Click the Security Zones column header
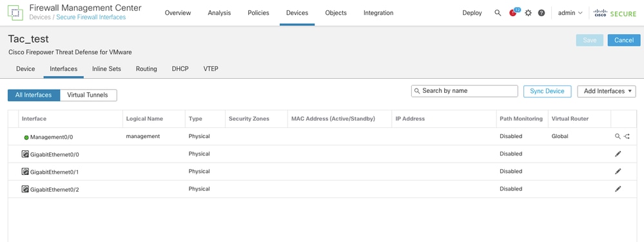 point(249,119)
